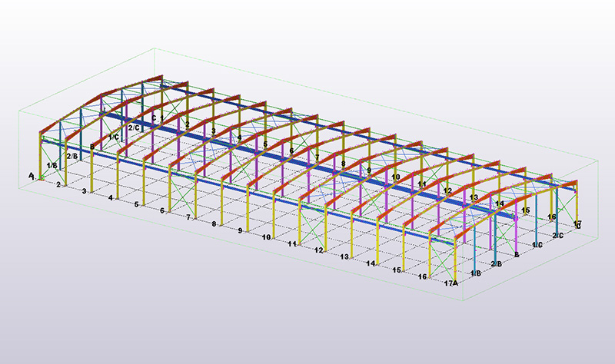Click the C 1 grid label on far side
Image resolution: width=615 pixels, height=364 pixels.
pos(158,117)
